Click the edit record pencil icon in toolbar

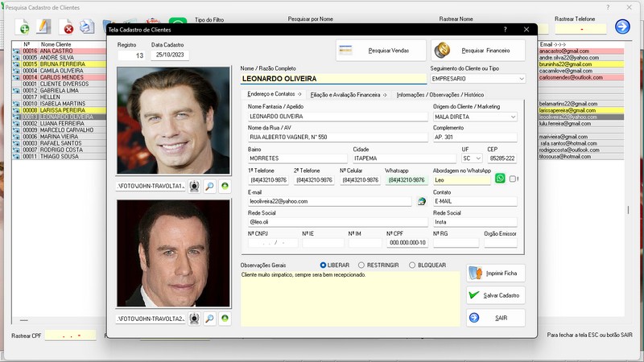pyautogui.click(x=45, y=28)
